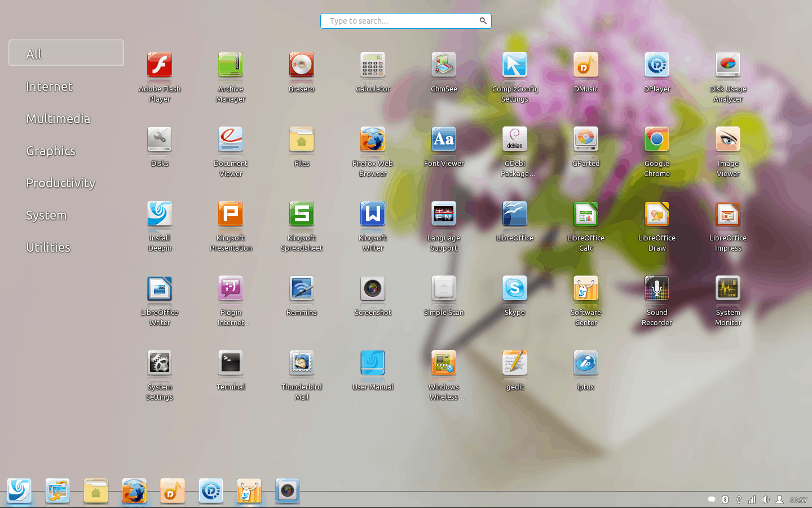Viewport: 812px width, 508px height.
Task: Open Kingsoft Spreadsheet
Action: [302, 214]
